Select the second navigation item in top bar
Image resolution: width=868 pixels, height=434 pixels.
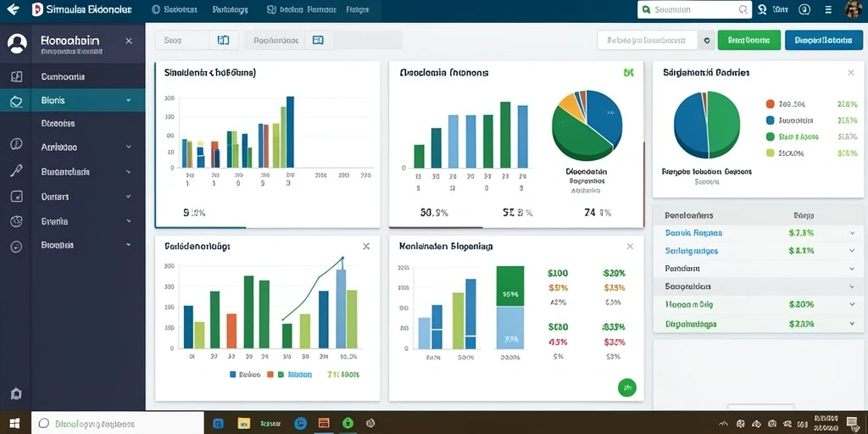pyautogui.click(x=231, y=9)
